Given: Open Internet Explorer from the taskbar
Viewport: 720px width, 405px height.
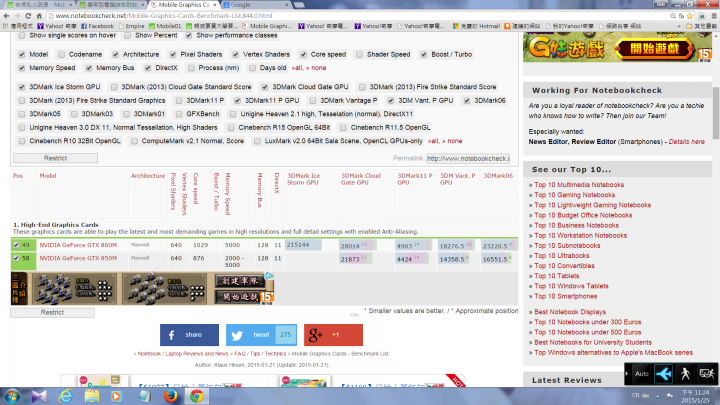Looking at the screenshot, I should 66,396.
